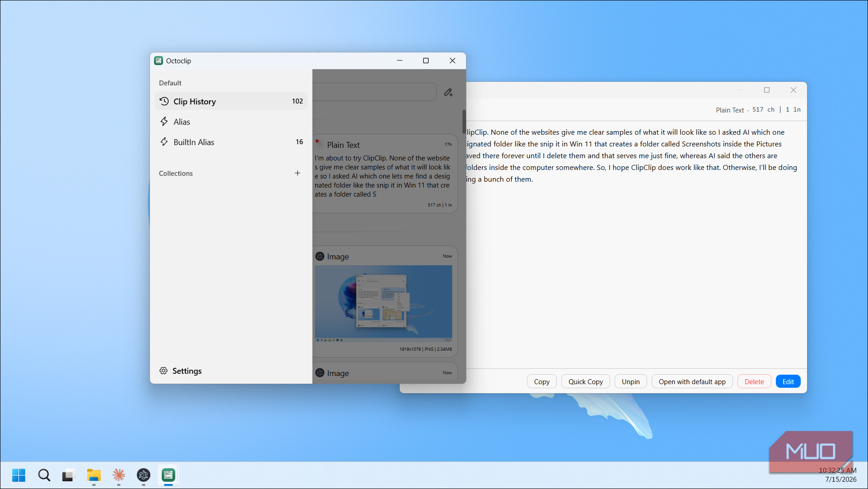
Task: Click Open with default app
Action: [x=692, y=381]
